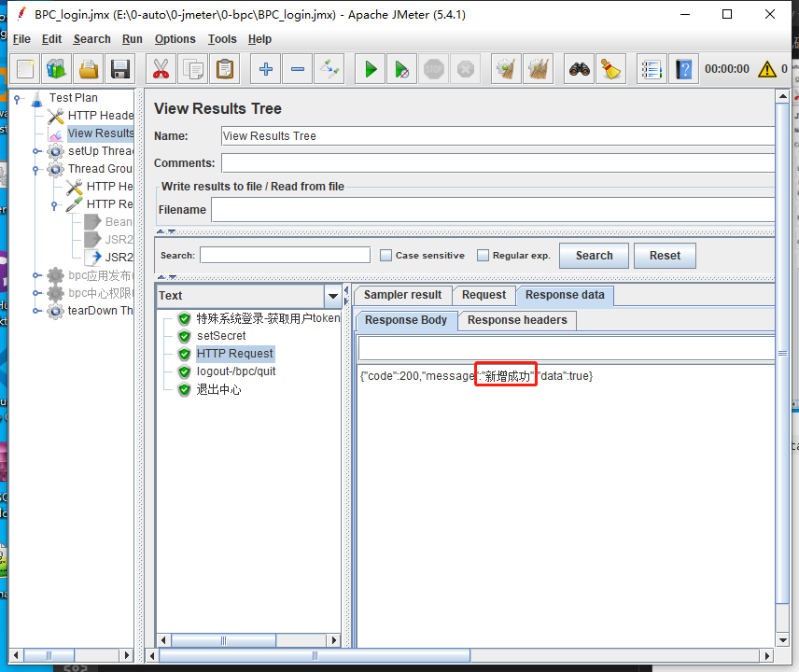Click the Open file folder icon
The image size is (799, 672).
88,69
